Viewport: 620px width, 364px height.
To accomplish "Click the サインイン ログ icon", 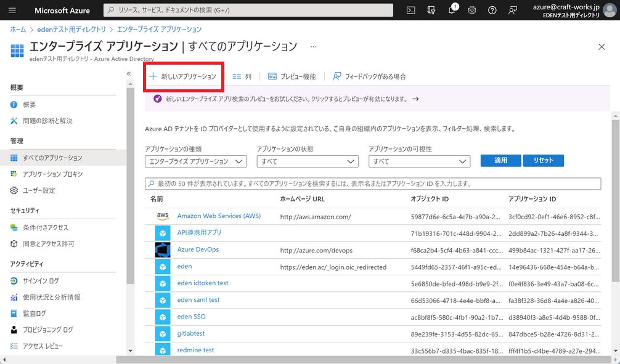I will click(x=14, y=281).
